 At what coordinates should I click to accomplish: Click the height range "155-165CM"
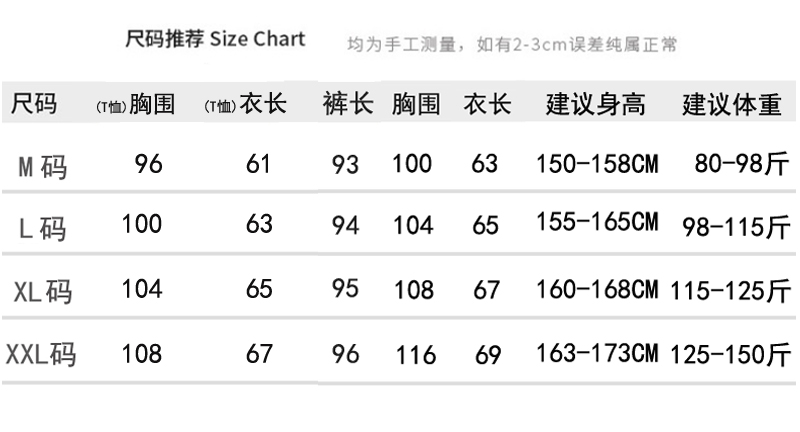[597, 222]
